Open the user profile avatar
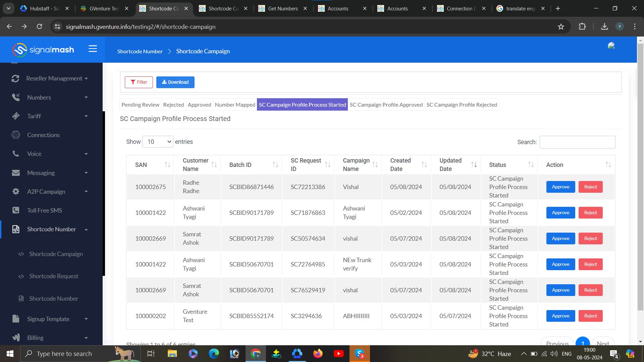 click(x=611, y=46)
